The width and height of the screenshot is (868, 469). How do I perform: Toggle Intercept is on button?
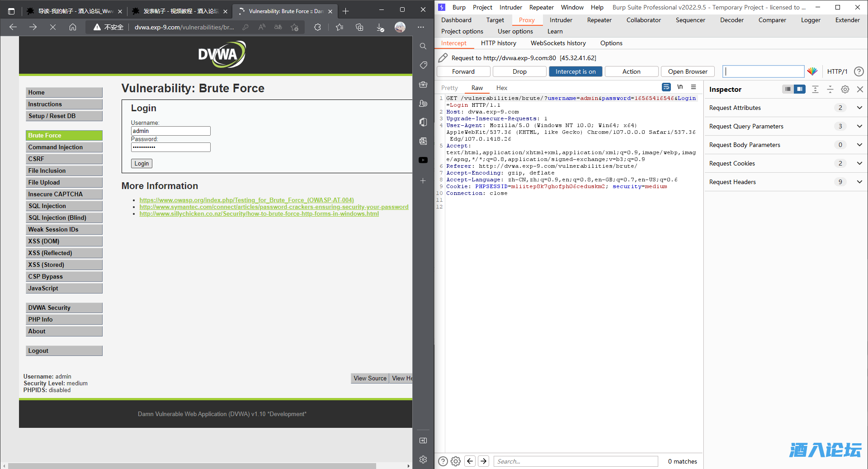pos(575,71)
